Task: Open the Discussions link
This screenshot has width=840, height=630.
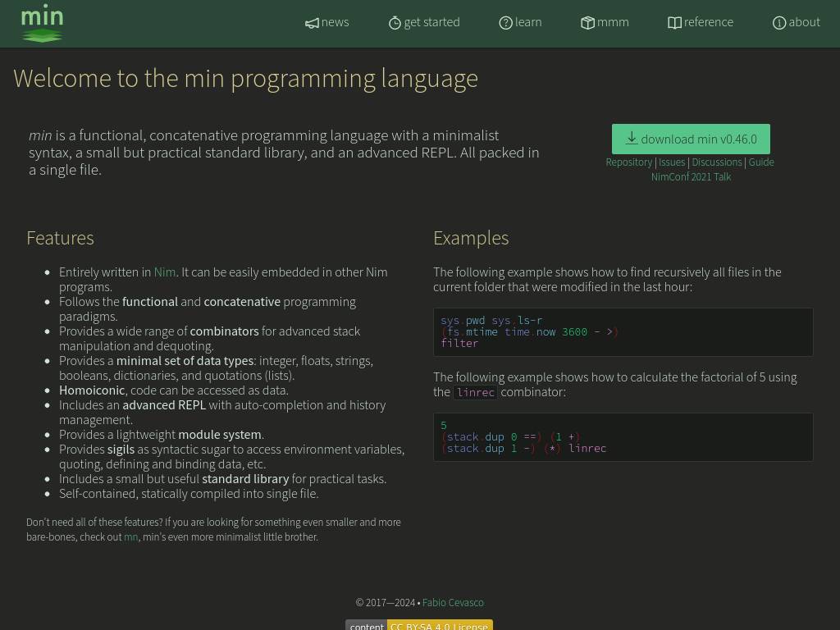Action: pos(716,162)
